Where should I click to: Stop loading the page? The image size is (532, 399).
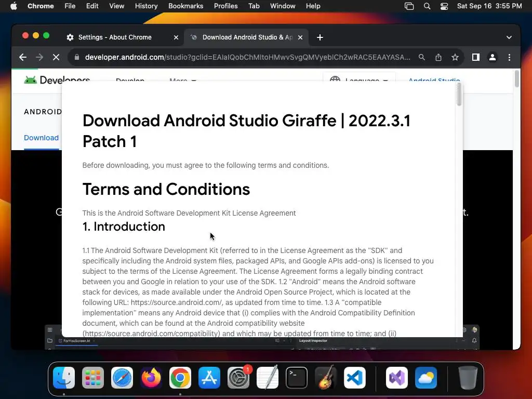click(x=56, y=57)
